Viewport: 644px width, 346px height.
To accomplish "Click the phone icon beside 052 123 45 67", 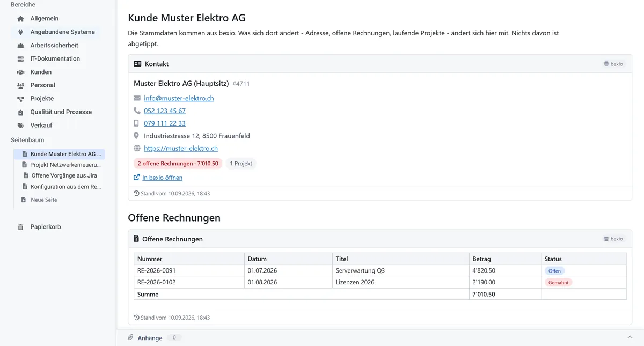I will pyautogui.click(x=137, y=111).
